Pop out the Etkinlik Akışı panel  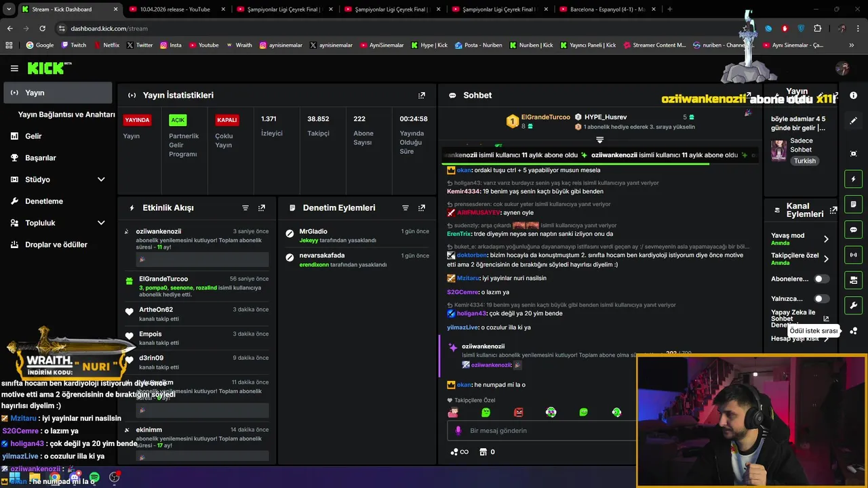[x=262, y=208]
